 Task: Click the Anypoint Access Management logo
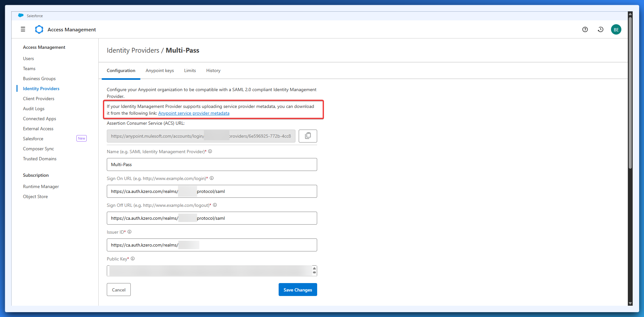[39, 29]
